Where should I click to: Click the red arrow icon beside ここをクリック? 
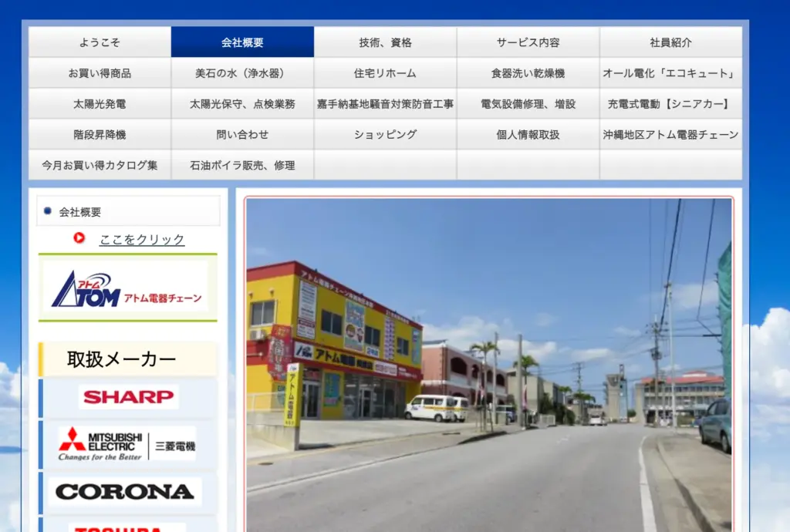79,238
